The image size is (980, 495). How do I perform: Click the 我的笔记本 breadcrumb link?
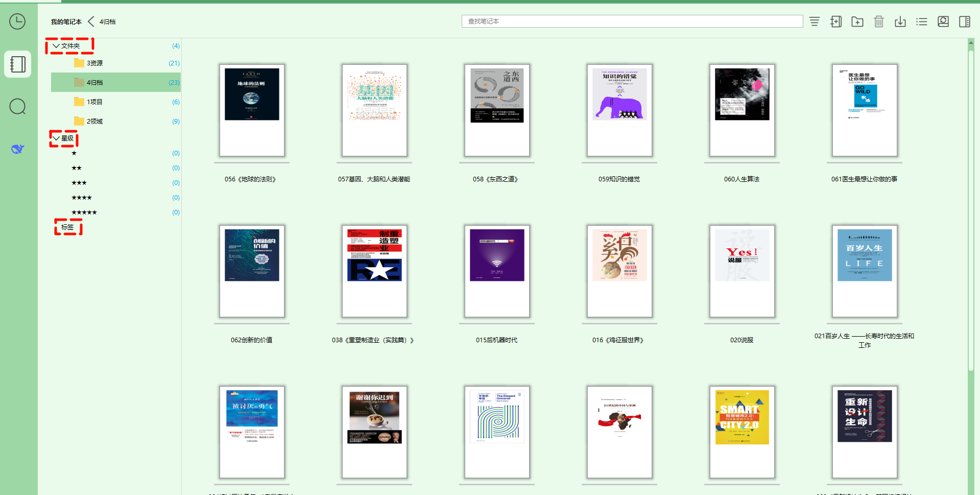pyautogui.click(x=66, y=21)
